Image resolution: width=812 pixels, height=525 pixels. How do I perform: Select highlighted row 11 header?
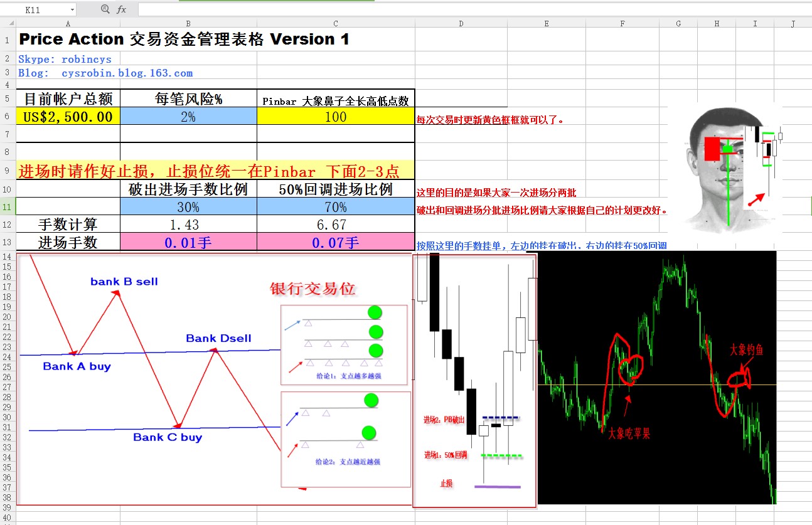[8, 206]
